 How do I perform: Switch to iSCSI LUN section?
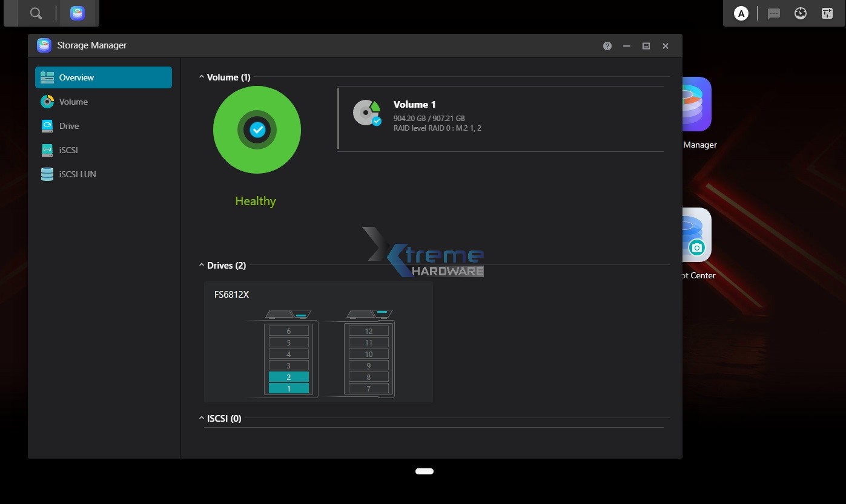(x=78, y=174)
